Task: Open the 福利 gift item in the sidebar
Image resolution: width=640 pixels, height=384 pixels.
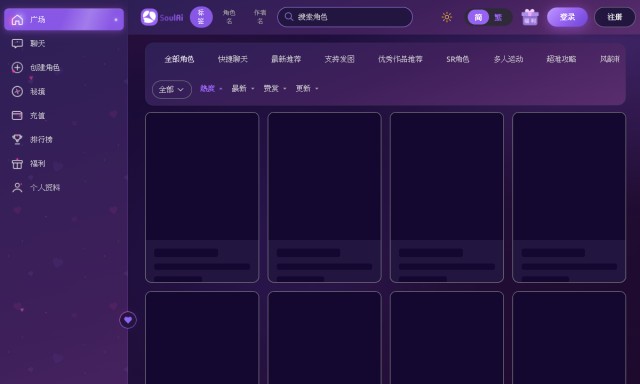Action: pyautogui.click(x=64, y=164)
